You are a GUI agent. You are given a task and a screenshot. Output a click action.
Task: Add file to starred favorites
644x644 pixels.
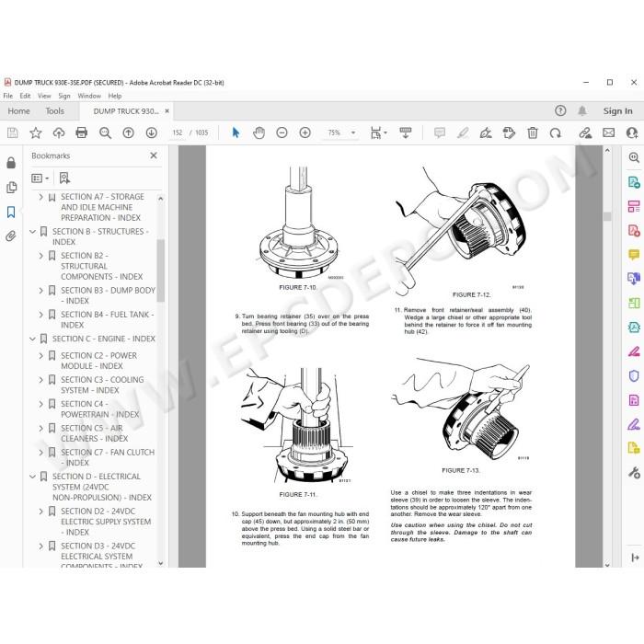tap(36, 132)
